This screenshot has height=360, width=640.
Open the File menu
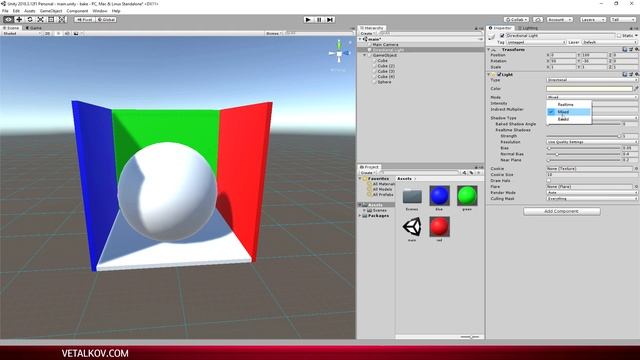pyautogui.click(x=5, y=11)
